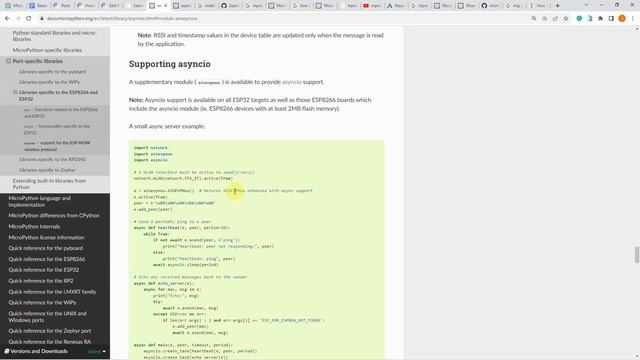Screen dimensions: 640x360
Task: Toggle the browser side panel icon
Action: point(611,18)
